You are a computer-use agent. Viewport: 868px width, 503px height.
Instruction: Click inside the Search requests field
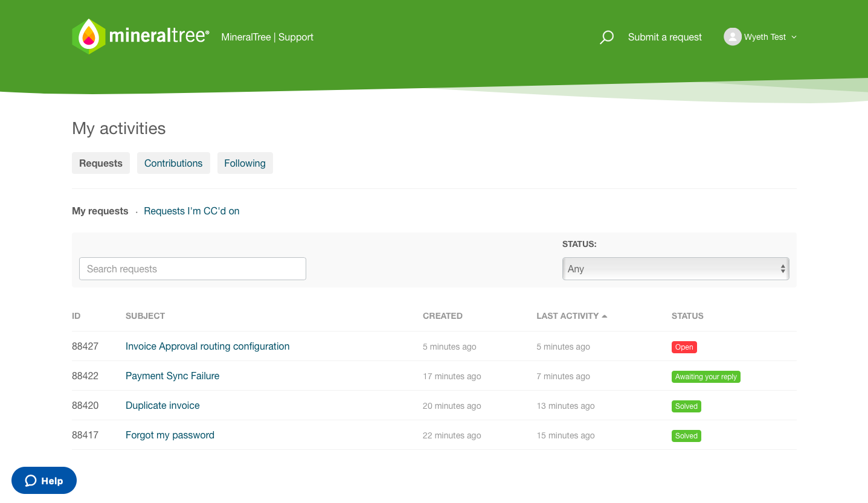(x=192, y=268)
